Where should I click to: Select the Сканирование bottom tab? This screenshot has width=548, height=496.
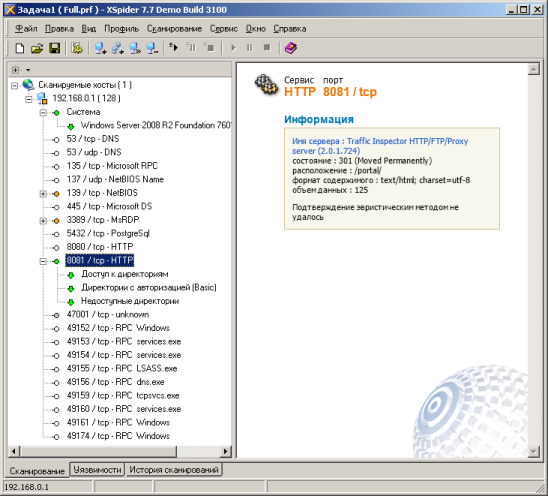37,471
